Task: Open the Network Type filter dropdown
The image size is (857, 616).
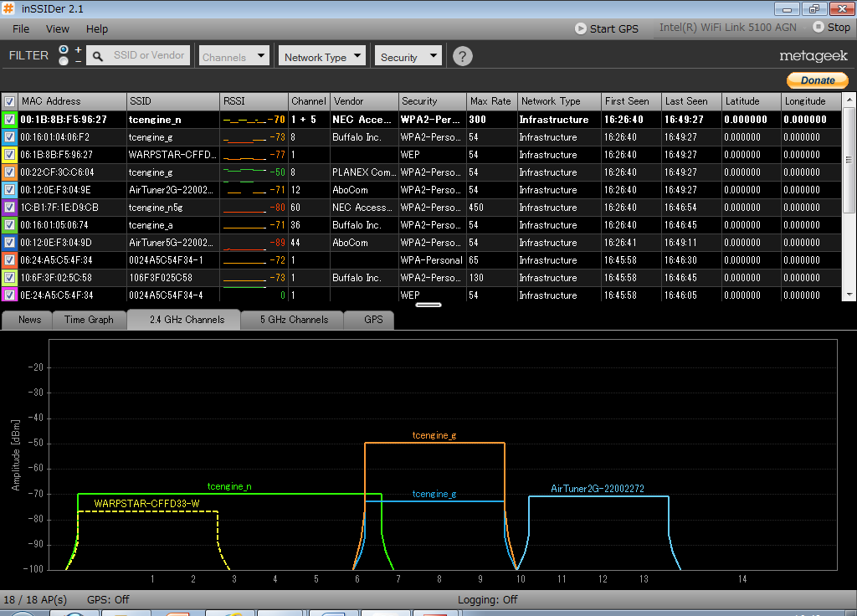Action: click(322, 56)
